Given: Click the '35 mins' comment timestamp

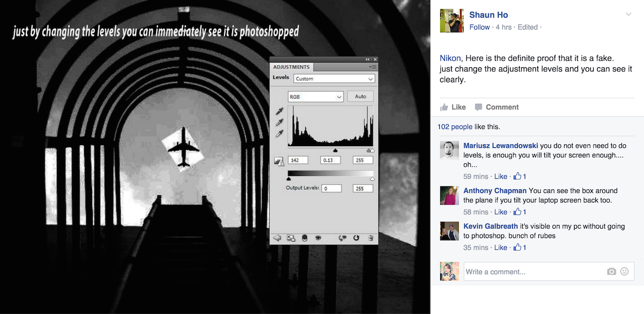Looking at the screenshot, I should tap(476, 248).
